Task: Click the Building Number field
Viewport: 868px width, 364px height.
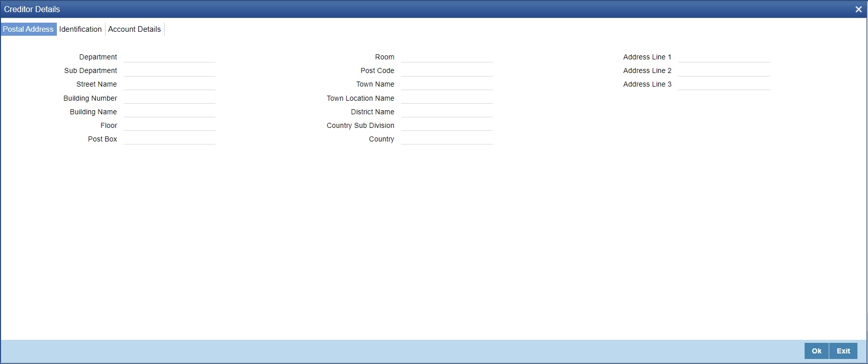Action: 170,98
